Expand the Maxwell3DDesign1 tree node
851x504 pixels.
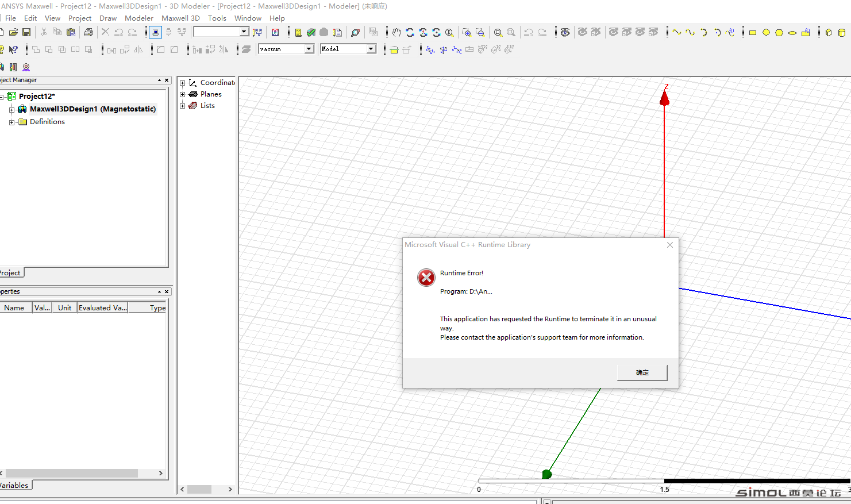pyautogui.click(x=11, y=109)
